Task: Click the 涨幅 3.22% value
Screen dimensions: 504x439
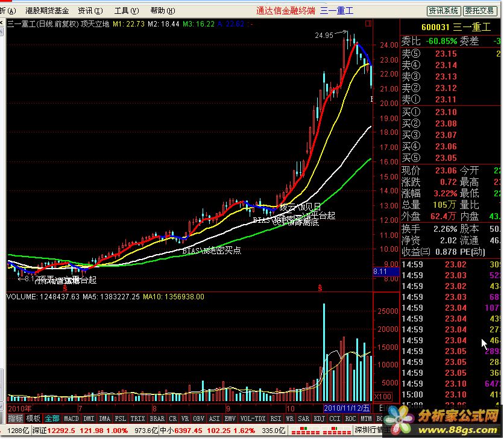Action: (446, 193)
